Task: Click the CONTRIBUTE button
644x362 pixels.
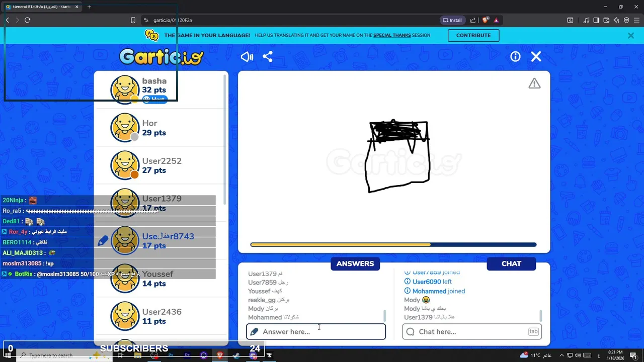Action: [473, 35]
